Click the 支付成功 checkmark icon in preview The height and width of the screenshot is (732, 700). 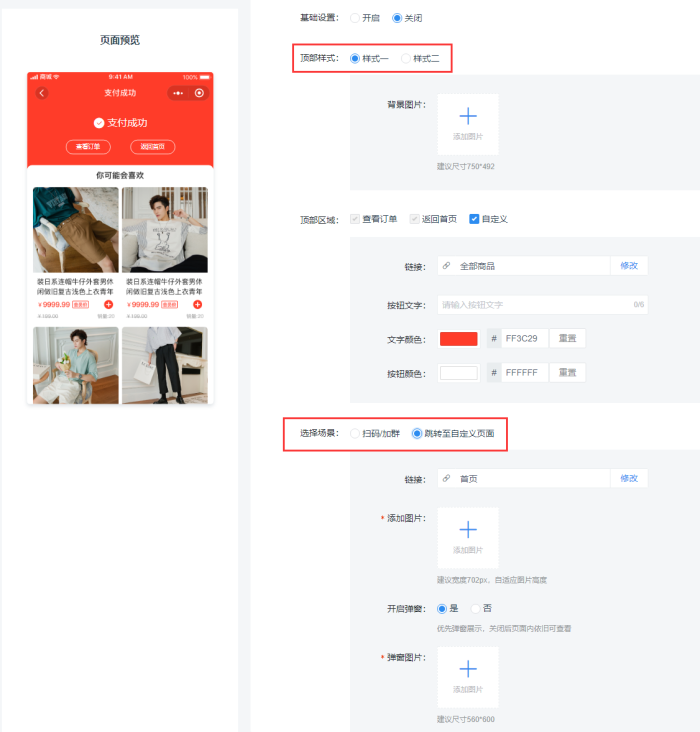click(x=99, y=123)
